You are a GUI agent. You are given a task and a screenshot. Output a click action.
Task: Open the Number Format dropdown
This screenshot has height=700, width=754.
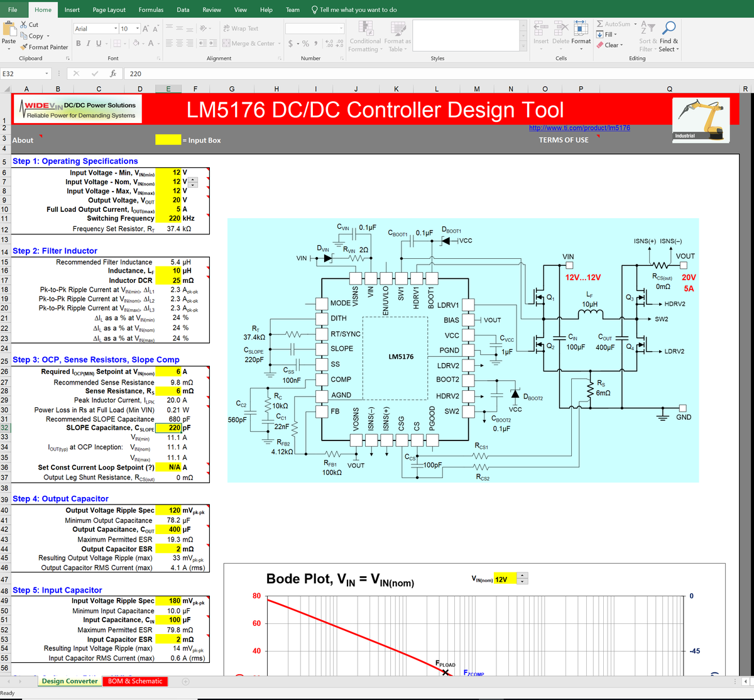click(x=341, y=29)
